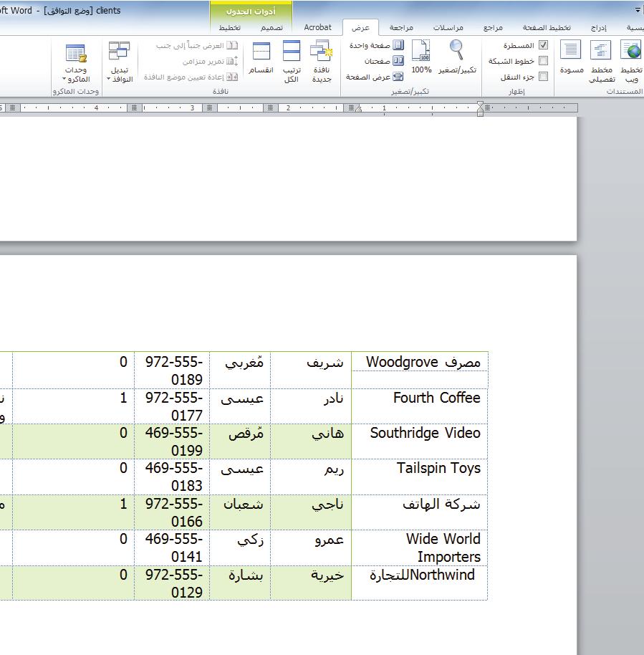
Task: Click the name ناجي in the table
Action: pyautogui.click(x=328, y=505)
